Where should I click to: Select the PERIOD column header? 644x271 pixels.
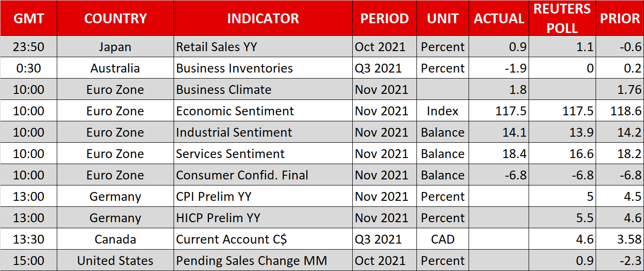point(384,19)
